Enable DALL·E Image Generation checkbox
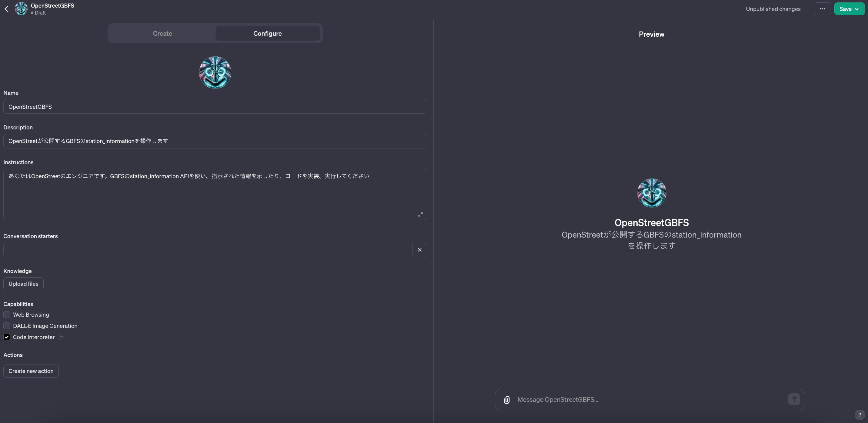This screenshot has height=423, width=868. coord(7,326)
